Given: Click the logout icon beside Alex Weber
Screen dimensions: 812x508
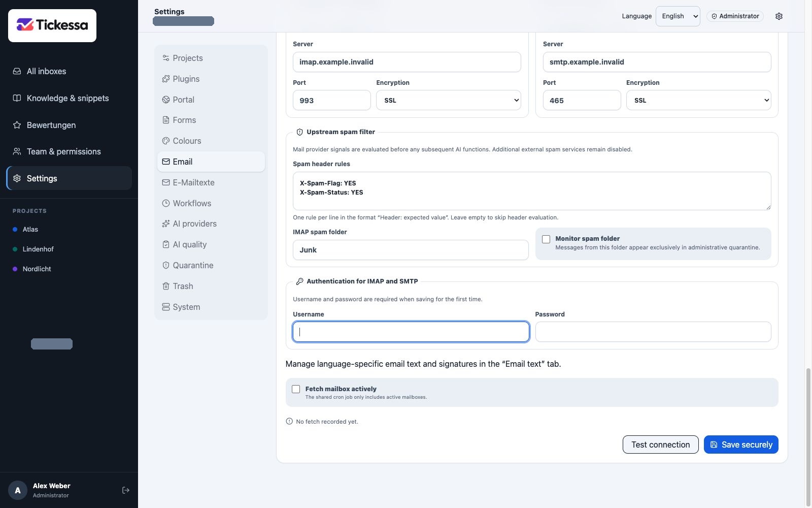Looking at the screenshot, I should point(126,490).
